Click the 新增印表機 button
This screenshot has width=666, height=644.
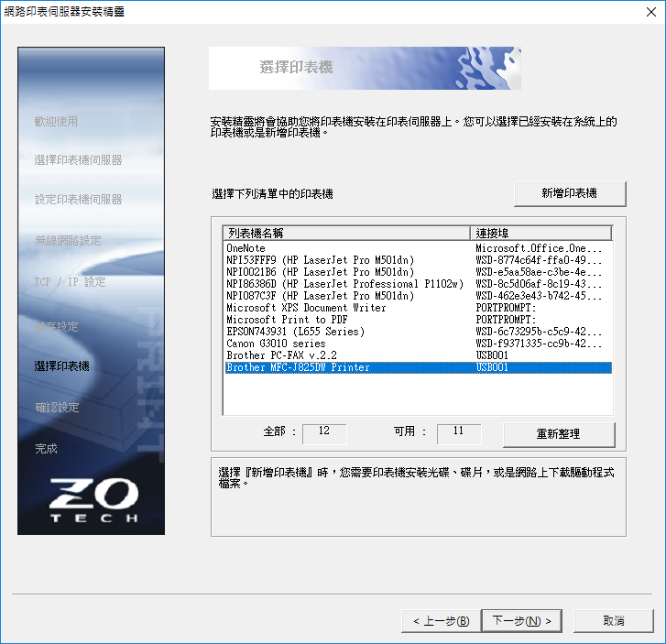(x=570, y=193)
